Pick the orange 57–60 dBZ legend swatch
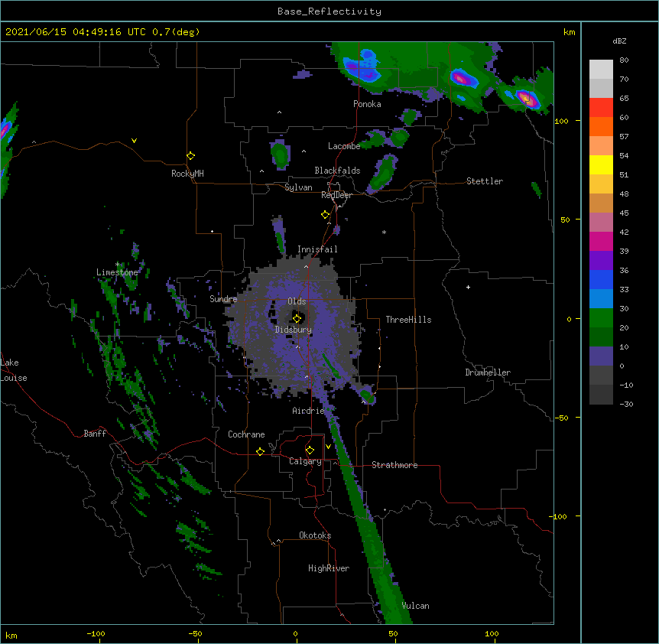Viewport: 659px width, 644px height. click(601, 126)
